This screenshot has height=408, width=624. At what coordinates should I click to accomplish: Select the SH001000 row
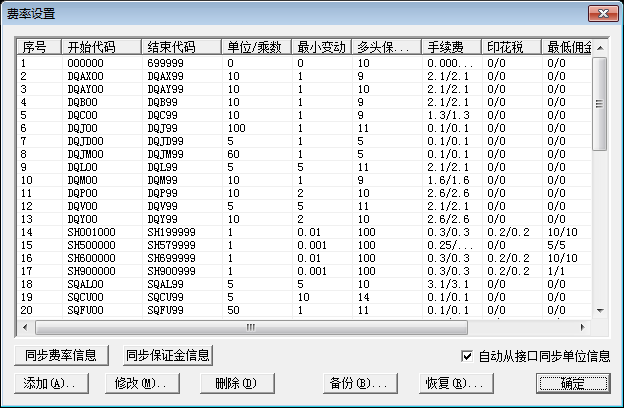click(304, 232)
